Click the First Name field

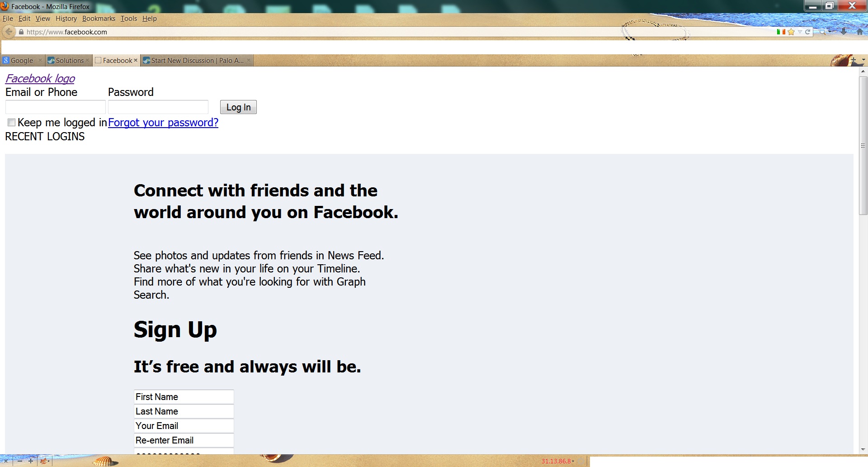(184, 397)
